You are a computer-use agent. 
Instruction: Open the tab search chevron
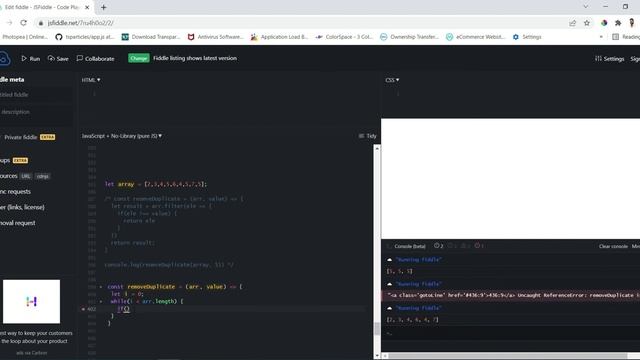pyautogui.click(x=586, y=7)
